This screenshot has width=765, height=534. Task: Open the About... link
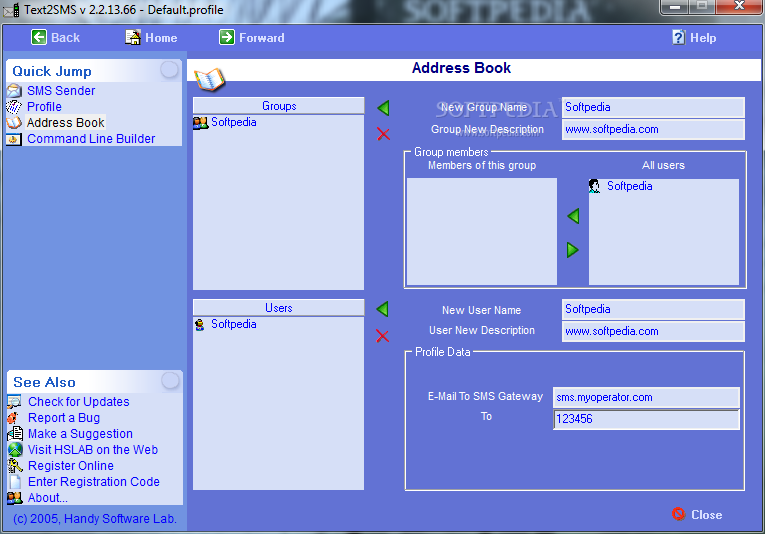tap(48, 498)
